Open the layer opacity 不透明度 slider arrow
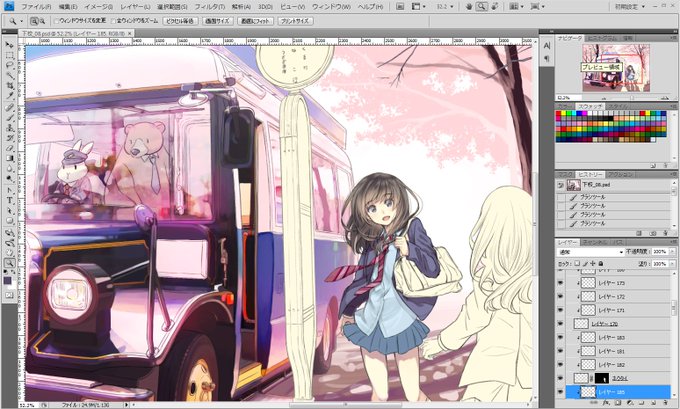Image resolution: width=680 pixels, height=409 pixels. (x=672, y=252)
